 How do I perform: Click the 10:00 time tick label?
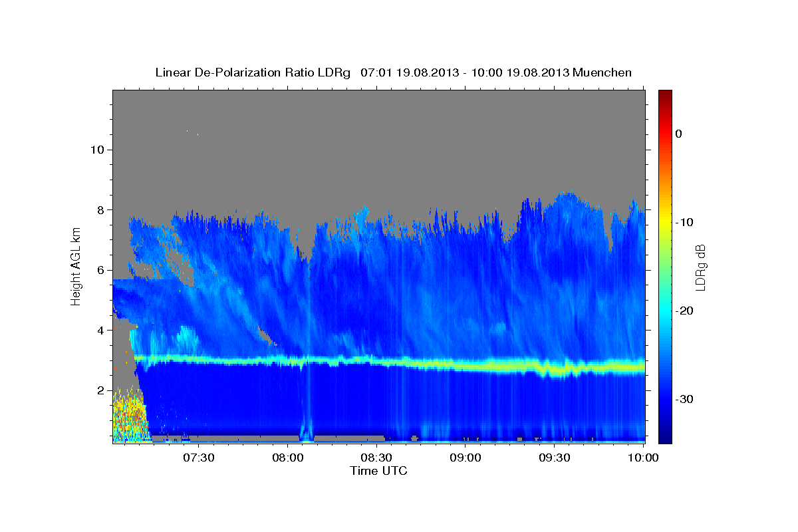point(643,458)
